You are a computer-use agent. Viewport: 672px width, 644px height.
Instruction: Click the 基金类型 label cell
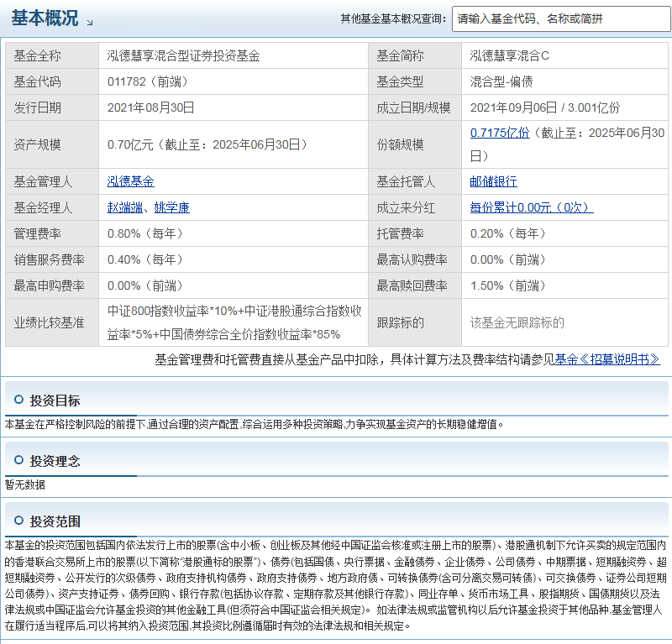point(415,81)
